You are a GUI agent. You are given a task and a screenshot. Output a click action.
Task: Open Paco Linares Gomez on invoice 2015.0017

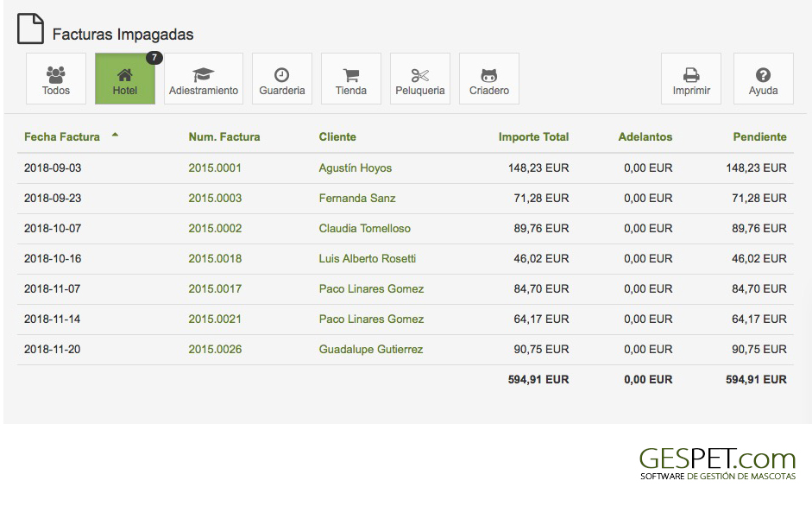371,288
